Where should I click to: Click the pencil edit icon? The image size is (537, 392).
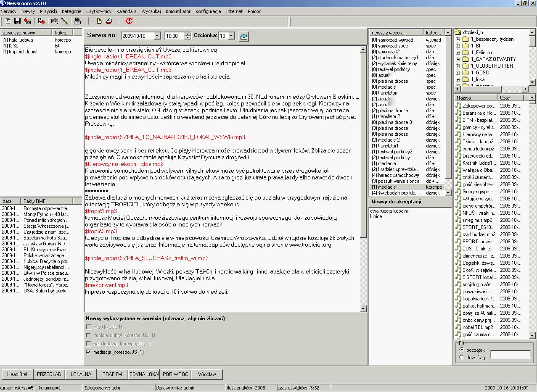coord(64,21)
